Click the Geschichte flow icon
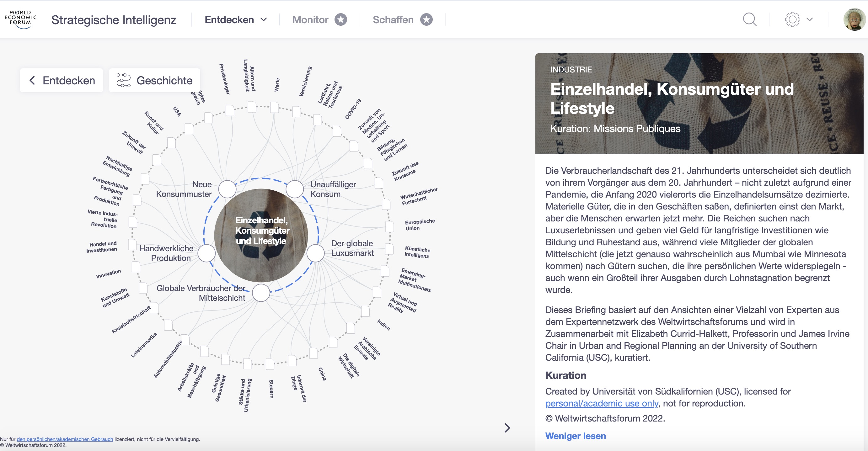The image size is (868, 451). click(123, 80)
